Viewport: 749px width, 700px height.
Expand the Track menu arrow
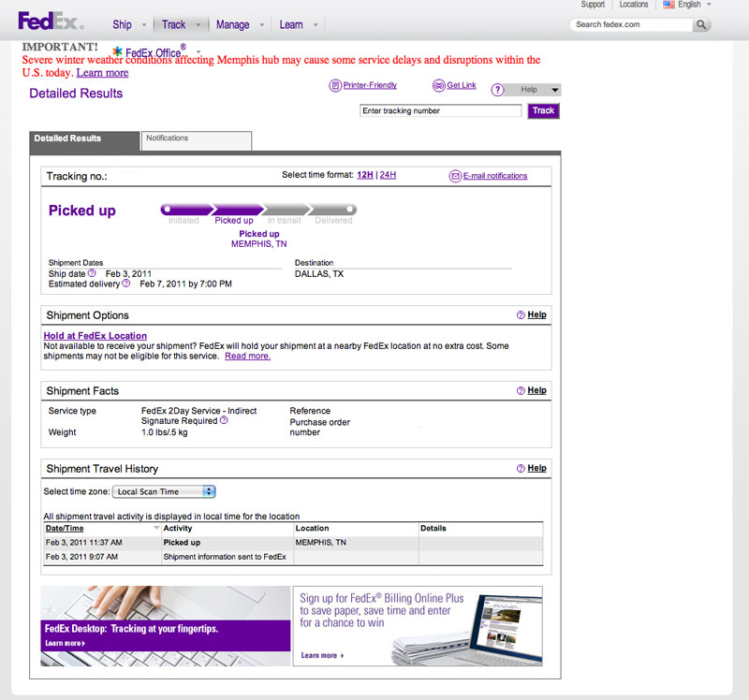(198, 25)
